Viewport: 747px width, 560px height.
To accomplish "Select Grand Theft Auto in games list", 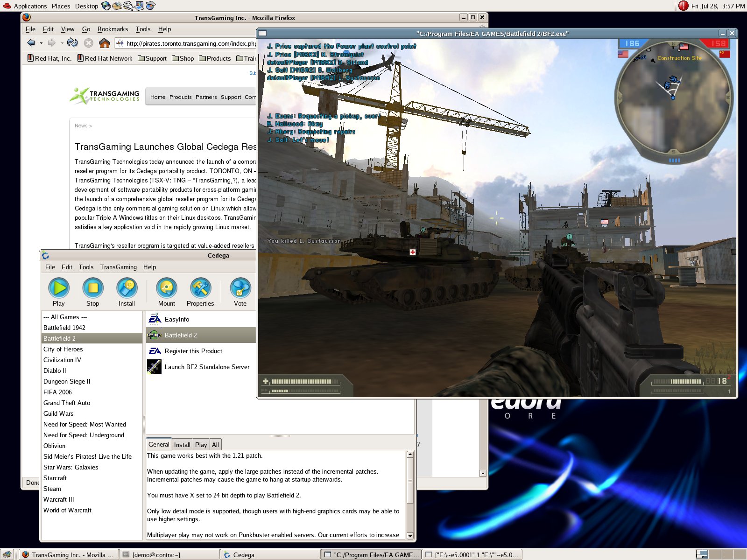I will 92,403.
